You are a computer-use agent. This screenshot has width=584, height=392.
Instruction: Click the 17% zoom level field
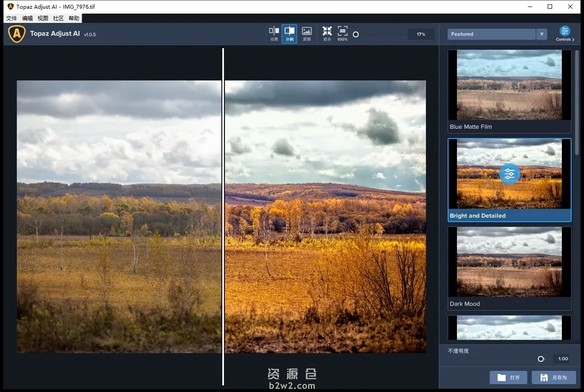click(421, 34)
